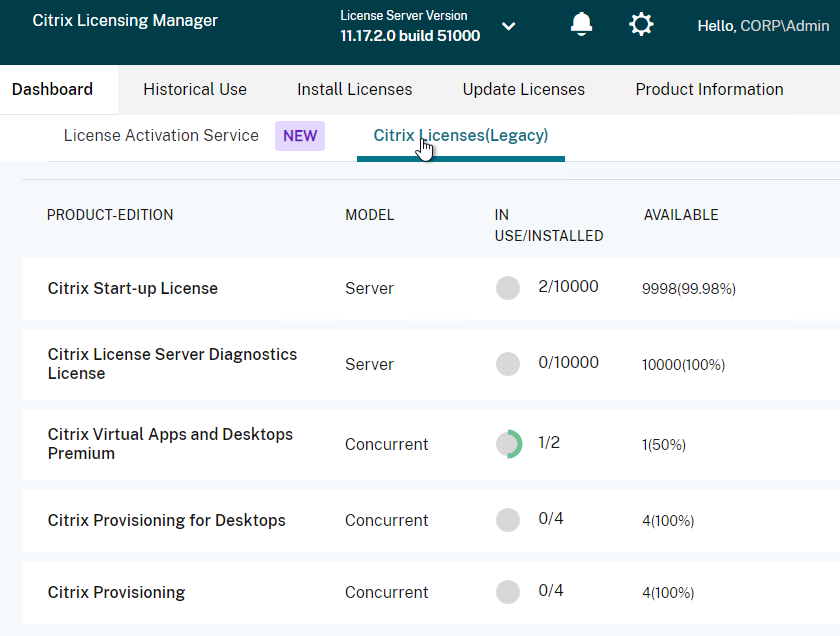This screenshot has width=840, height=636.
Task: Select the Citrix Licenses(Legacy) tab
Action: pyautogui.click(x=461, y=135)
